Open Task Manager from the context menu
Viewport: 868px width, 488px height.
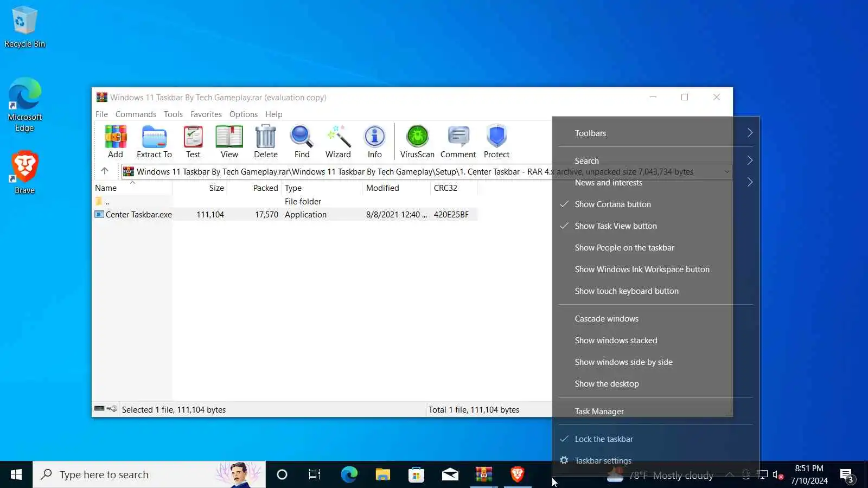[x=656, y=412]
